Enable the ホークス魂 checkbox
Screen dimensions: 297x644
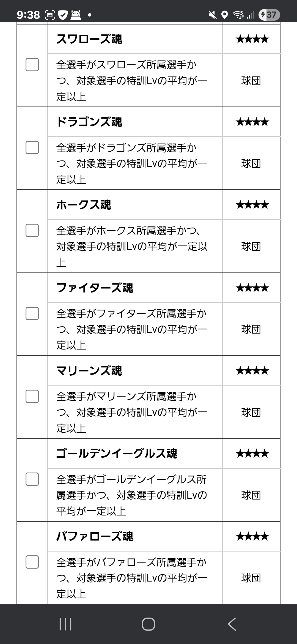[32, 231]
